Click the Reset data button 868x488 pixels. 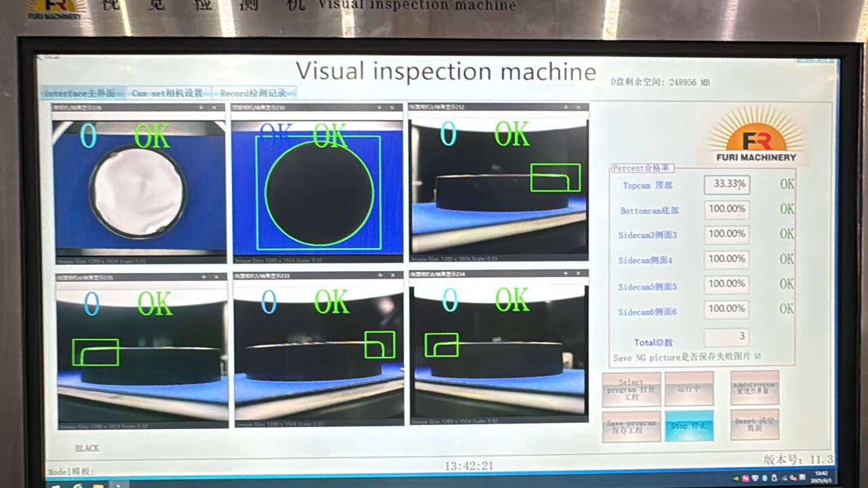pyautogui.click(x=754, y=425)
